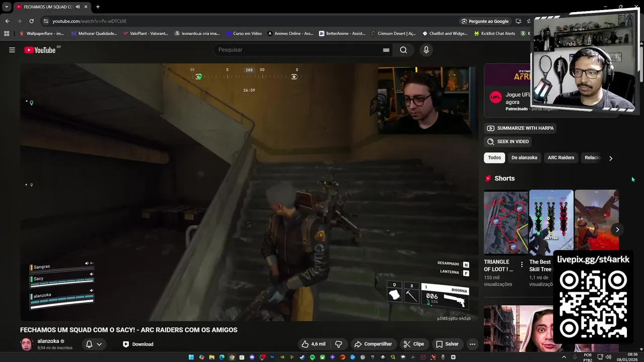Open leonardo.ai bookmark
Screen dimensions: 644x362
[x=197, y=34]
